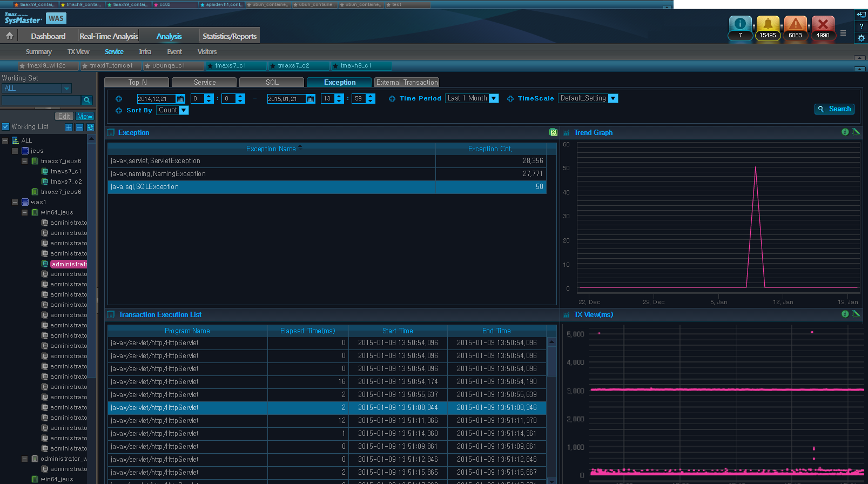Click the plus crosshair icon beside start date

[x=119, y=98]
